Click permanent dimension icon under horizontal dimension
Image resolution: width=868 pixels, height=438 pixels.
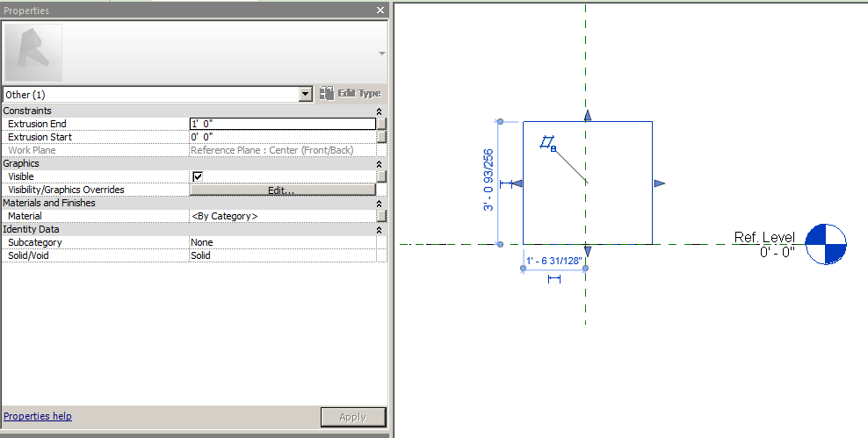[x=554, y=279]
